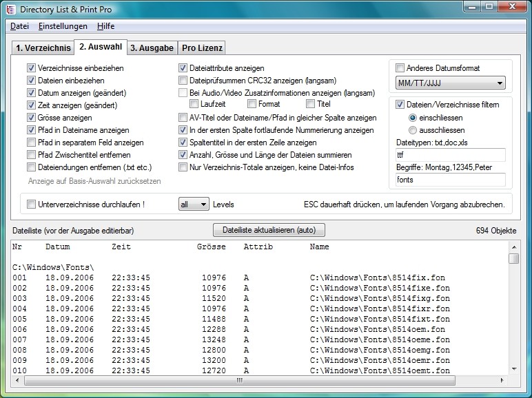This screenshot has height=398, width=532.
Task: Toggle fortlaufende Nummerierung anzeigen checkbox
Action: 183,130
